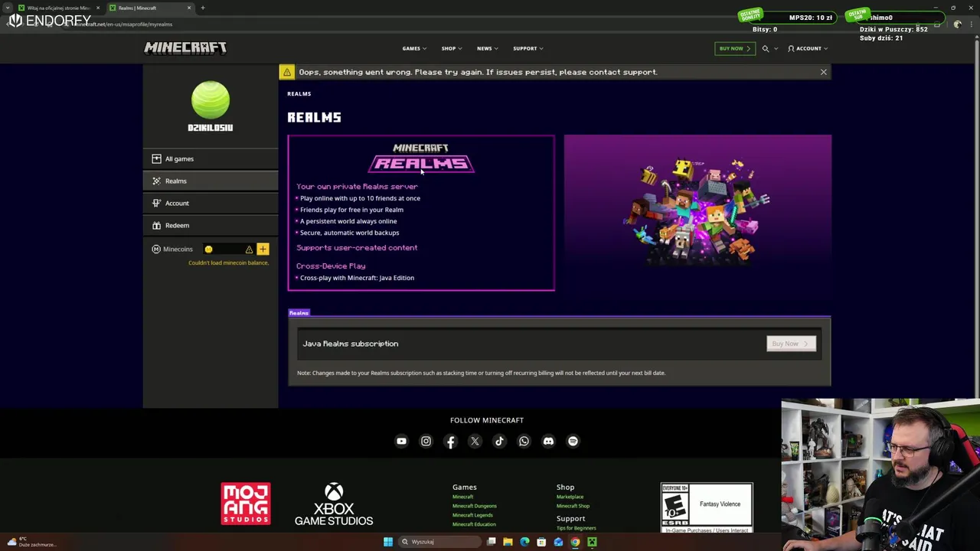Select Redeem in sidebar
The width and height of the screenshot is (980, 551).
211,225
